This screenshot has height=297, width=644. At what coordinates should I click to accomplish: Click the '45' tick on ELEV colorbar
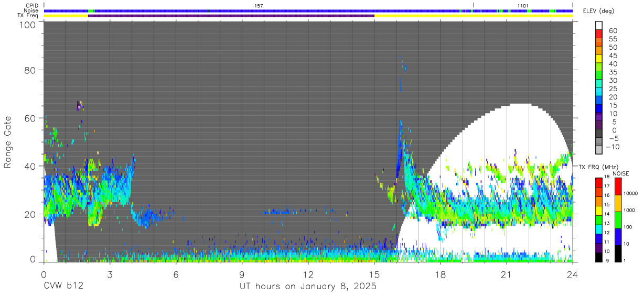pyautogui.click(x=613, y=56)
